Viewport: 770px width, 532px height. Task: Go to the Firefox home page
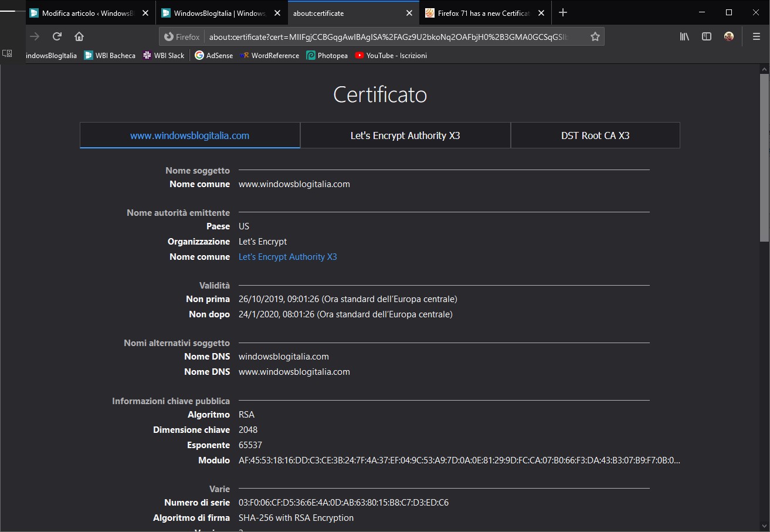(x=79, y=36)
